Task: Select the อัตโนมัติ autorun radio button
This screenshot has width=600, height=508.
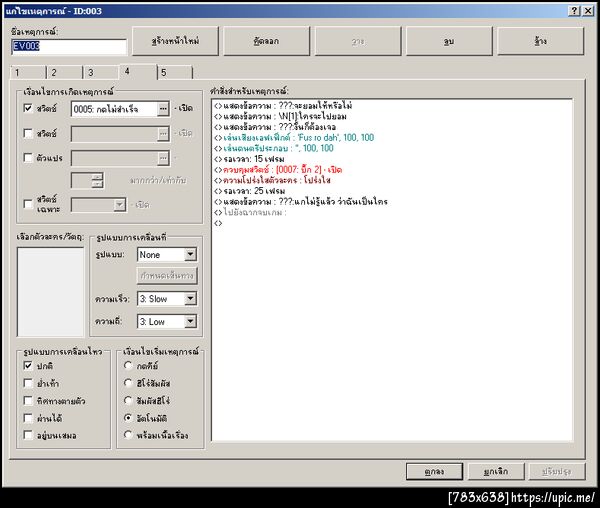Action: pos(128,418)
